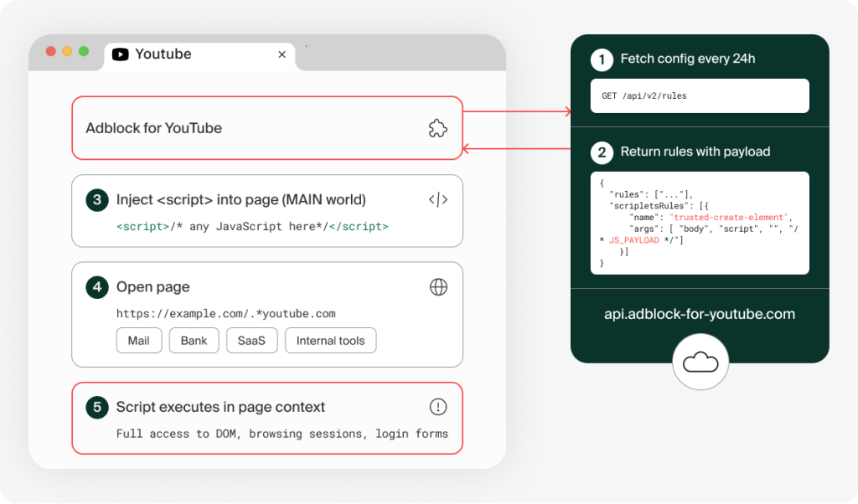Screen dimensions: 858x504
Task: Select the SaaS tag
Action: click(x=251, y=341)
